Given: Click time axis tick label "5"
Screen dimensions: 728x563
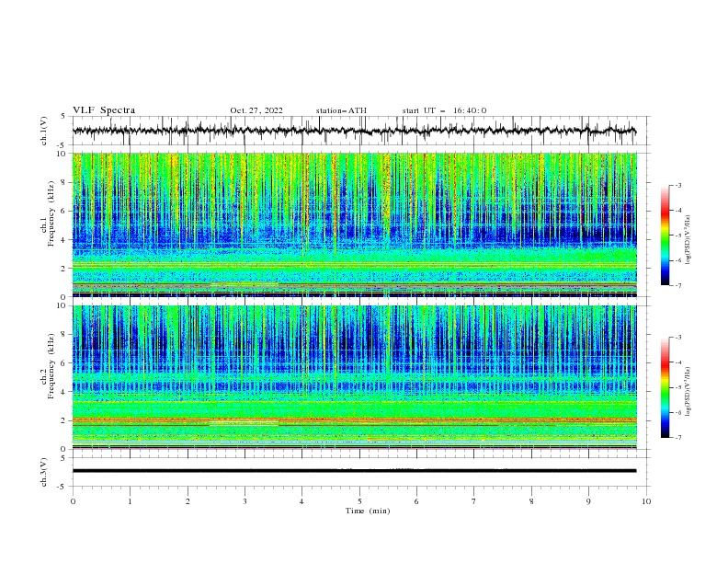Looking at the screenshot, I should pos(359,501).
